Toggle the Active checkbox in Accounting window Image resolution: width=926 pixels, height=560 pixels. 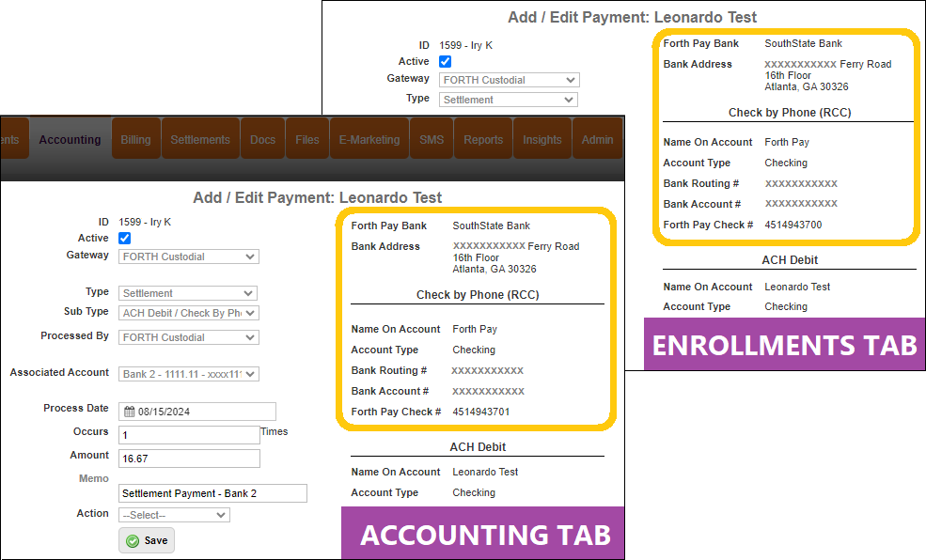point(125,238)
